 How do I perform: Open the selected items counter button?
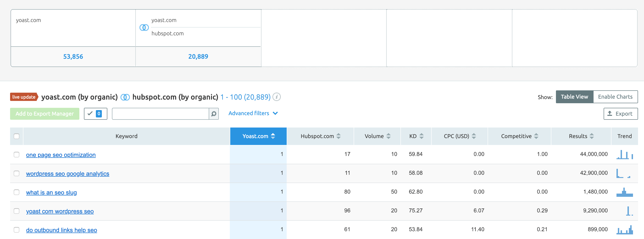(95, 114)
